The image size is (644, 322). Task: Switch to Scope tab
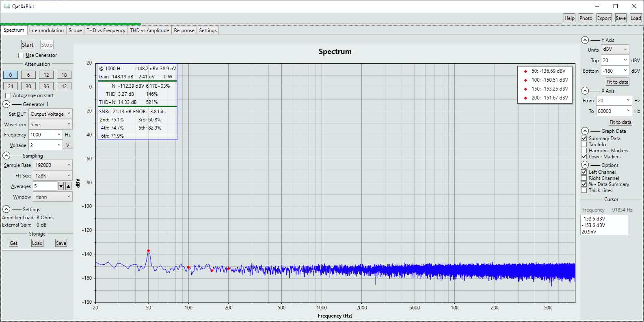75,30
